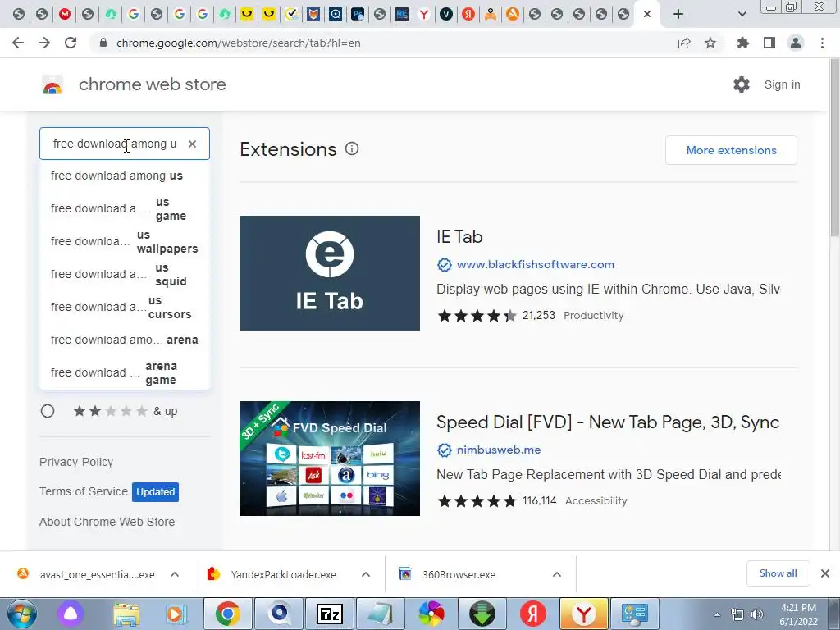Go forward with the browser arrow

[44, 43]
